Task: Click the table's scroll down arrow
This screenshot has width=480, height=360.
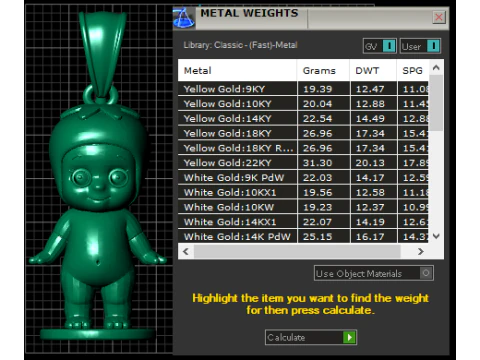Action: pyautogui.click(x=436, y=236)
